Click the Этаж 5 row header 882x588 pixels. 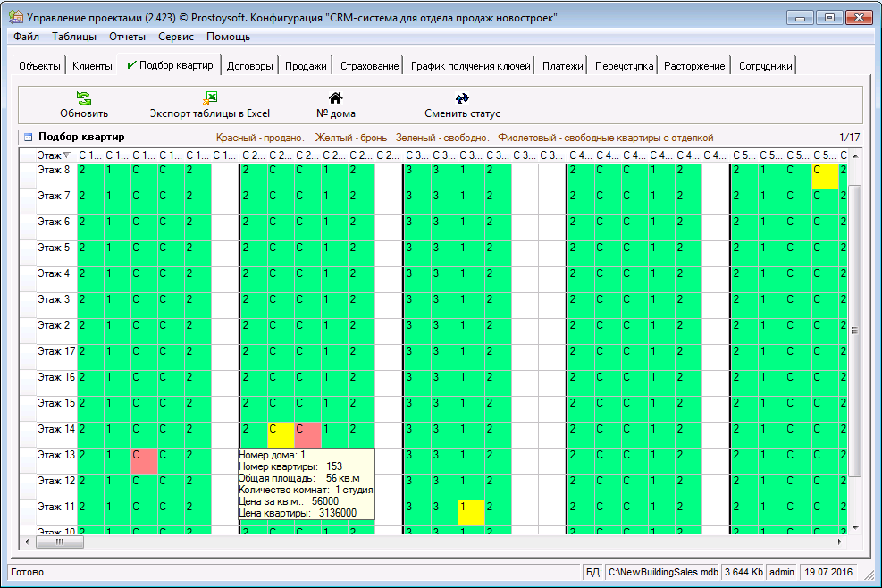click(54, 248)
